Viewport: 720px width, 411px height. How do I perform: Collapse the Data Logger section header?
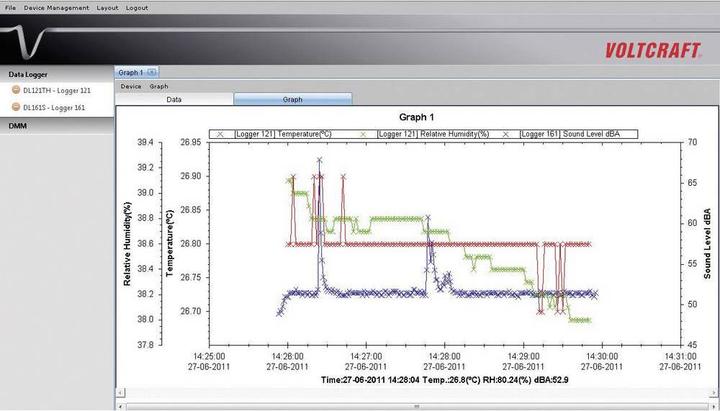click(30, 74)
